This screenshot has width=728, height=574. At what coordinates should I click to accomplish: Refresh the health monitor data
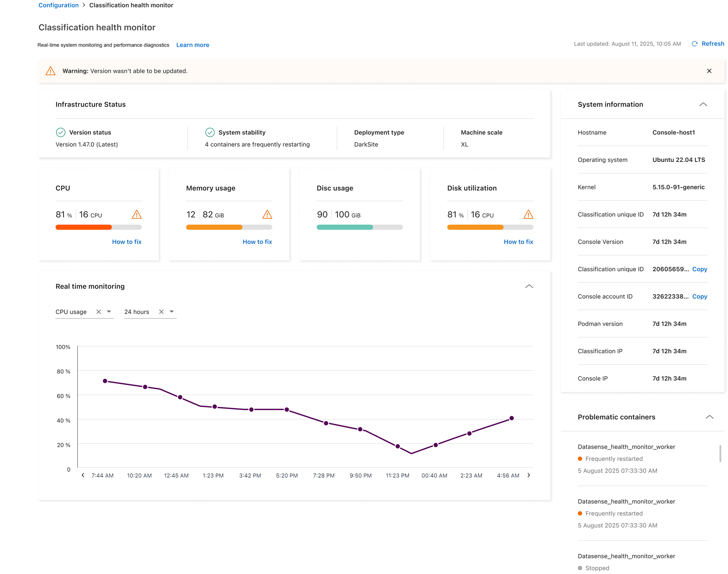point(708,44)
